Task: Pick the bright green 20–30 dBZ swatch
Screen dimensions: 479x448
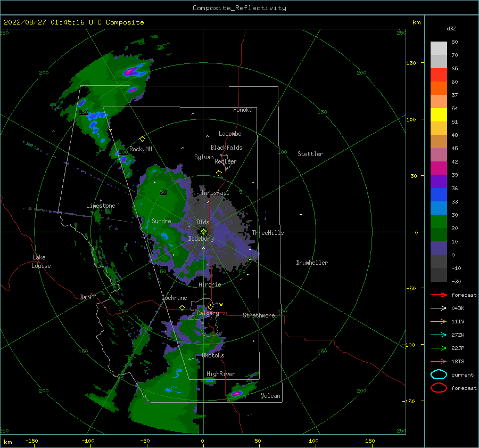Action: (439, 221)
